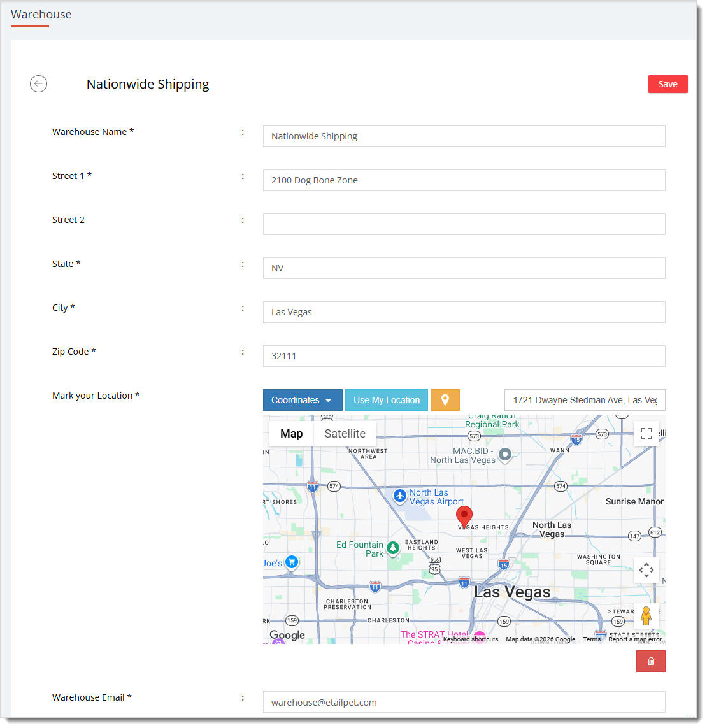Open map camera pan controls
Viewport: 707px width, 728px height.
pos(646,570)
